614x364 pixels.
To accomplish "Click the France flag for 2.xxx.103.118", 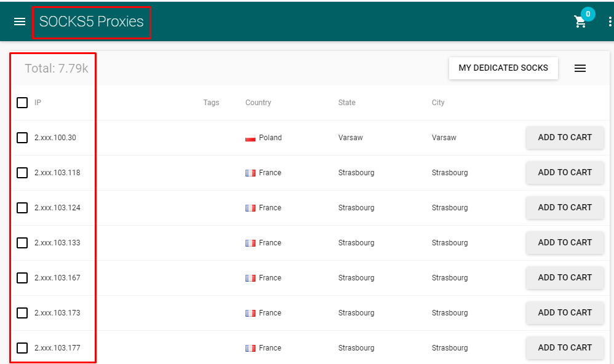I will (x=250, y=173).
